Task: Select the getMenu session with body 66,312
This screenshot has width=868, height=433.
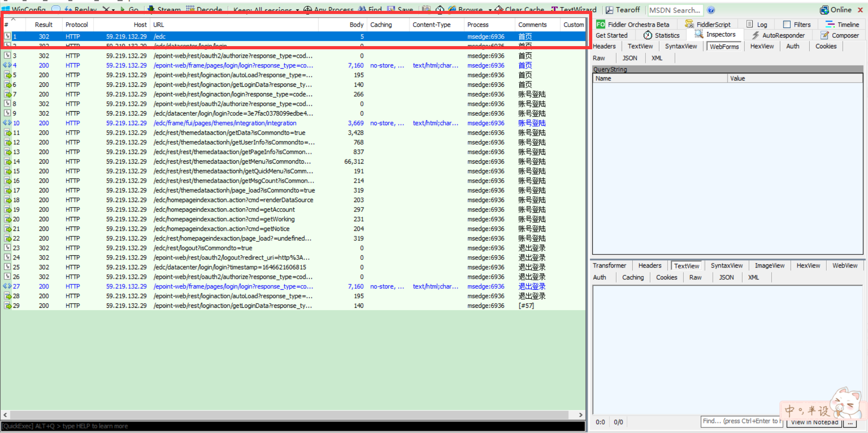Action: [293, 161]
